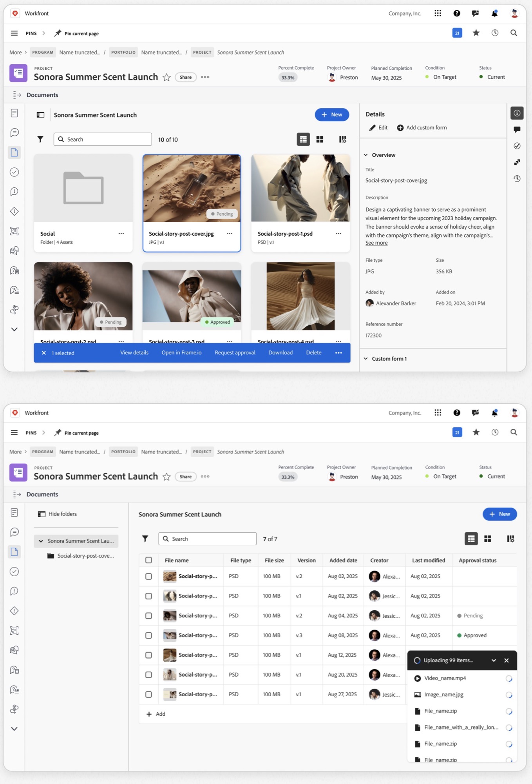Click the help question mark icon in top window

click(457, 13)
